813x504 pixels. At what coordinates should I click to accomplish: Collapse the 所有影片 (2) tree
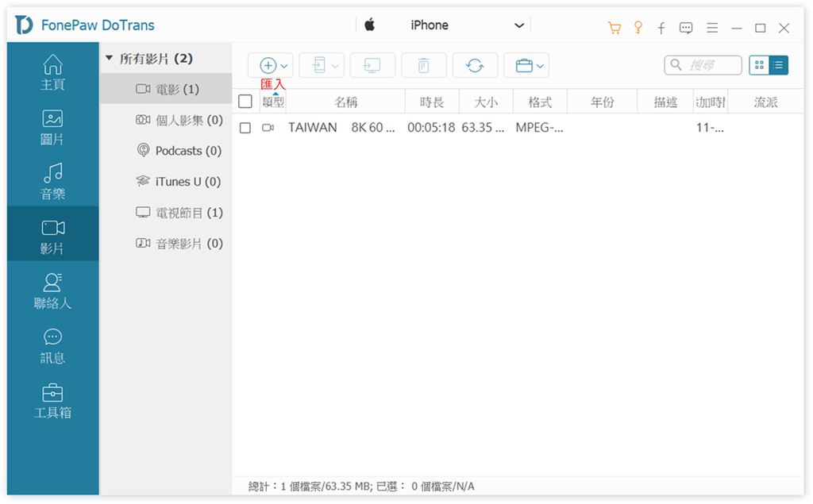coord(110,58)
